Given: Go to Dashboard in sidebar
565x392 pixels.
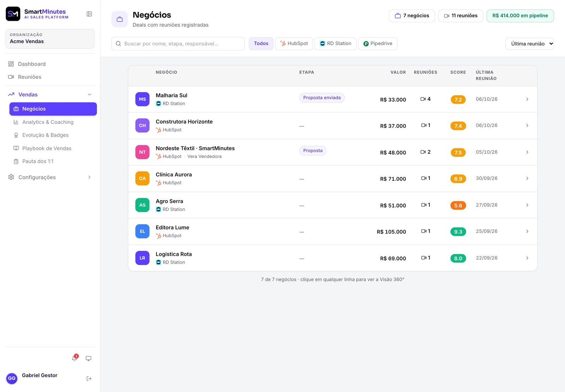Looking at the screenshot, I should [50, 64].
